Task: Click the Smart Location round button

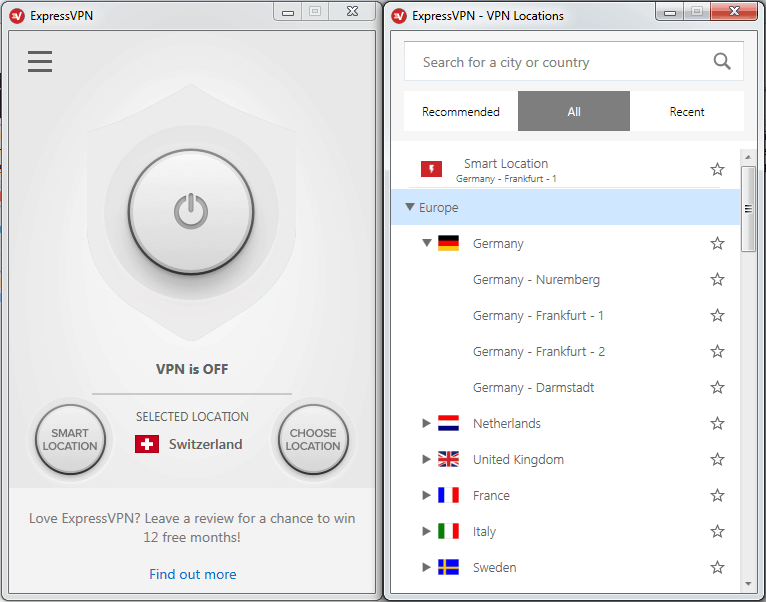Action: coord(70,439)
